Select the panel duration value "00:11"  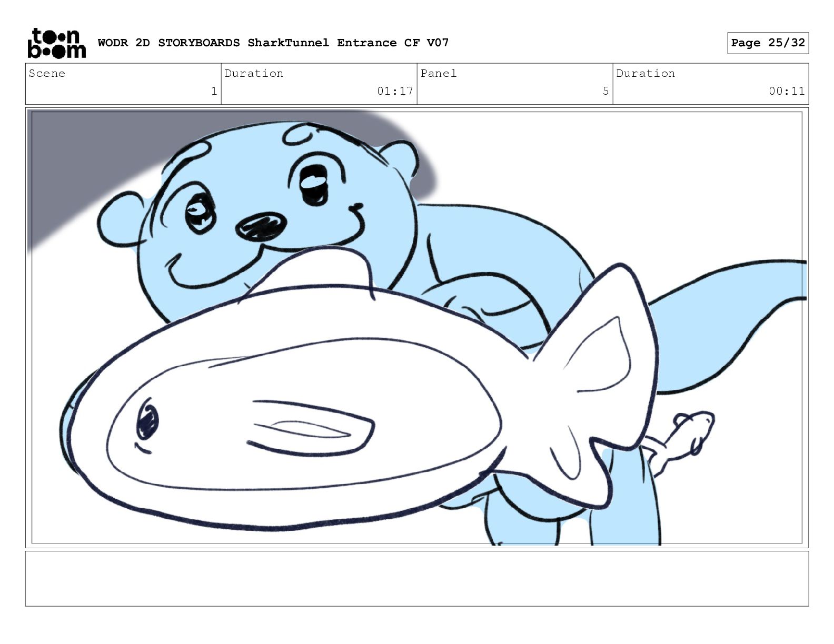(787, 91)
